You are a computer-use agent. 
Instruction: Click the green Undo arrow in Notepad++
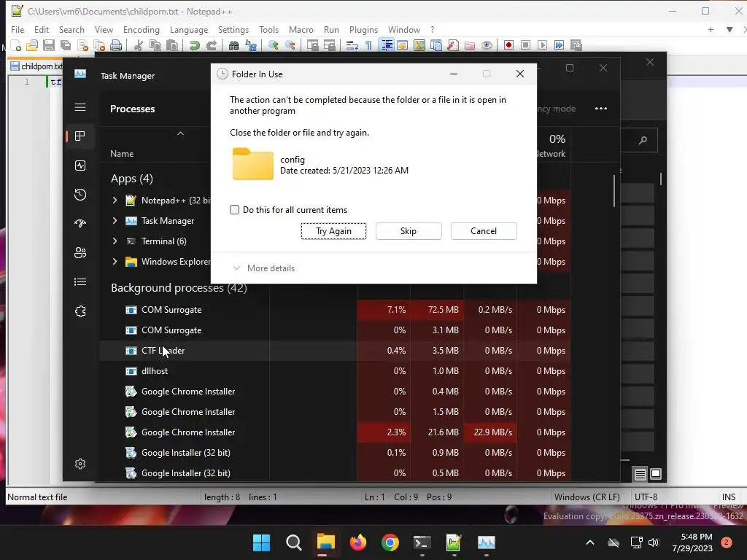[x=194, y=45]
